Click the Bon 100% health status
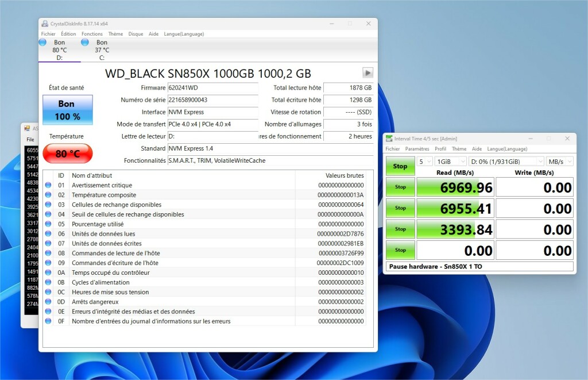588x380 pixels. (67, 109)
